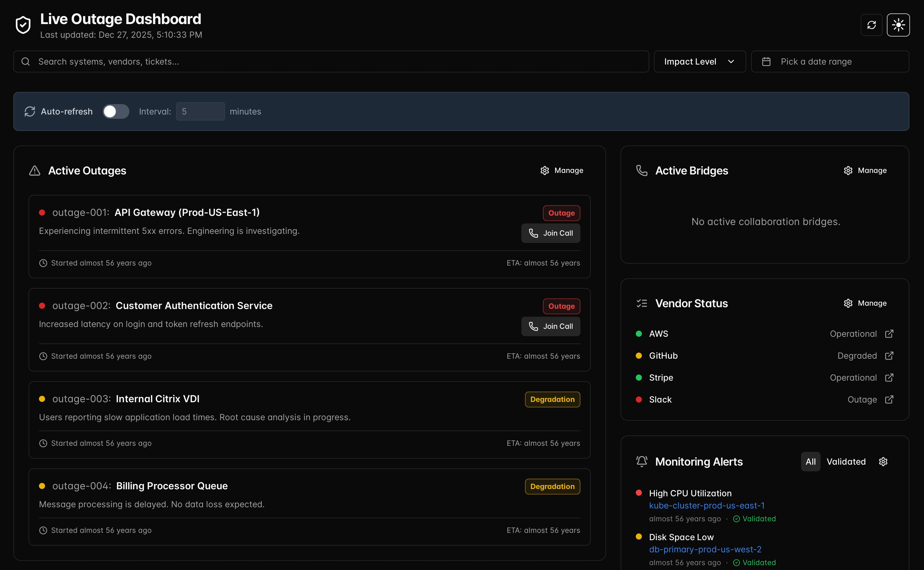
Task: Click the interval minutes input field
Action: click(200, 111)
